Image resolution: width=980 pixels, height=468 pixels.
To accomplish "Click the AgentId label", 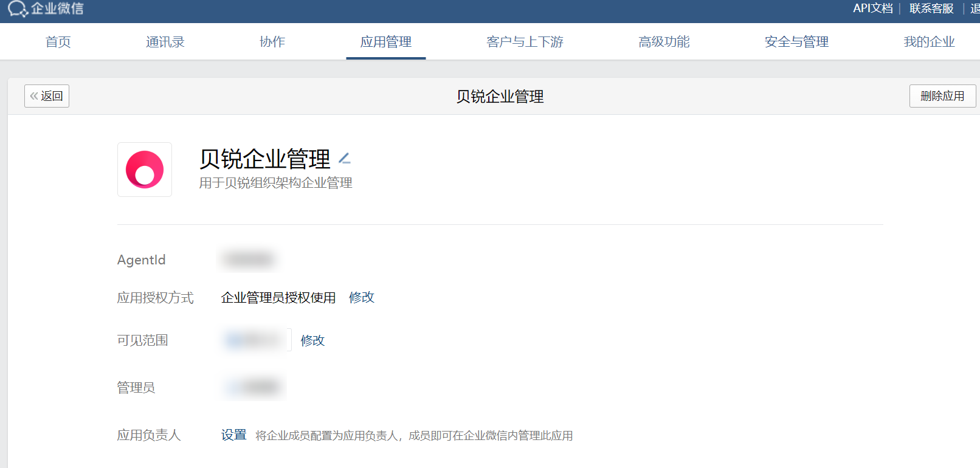I will (x=142, y=260).
